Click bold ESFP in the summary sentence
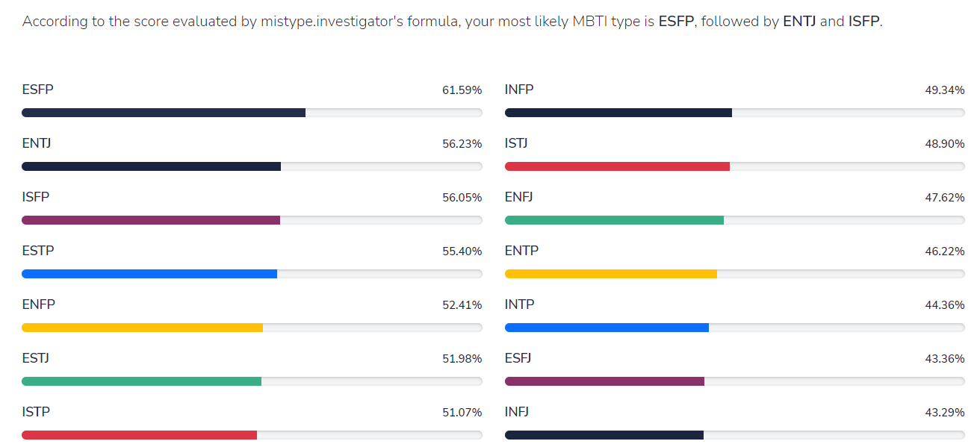The width and height of the screenshot is (980, 444). click(x=675, y=22)
